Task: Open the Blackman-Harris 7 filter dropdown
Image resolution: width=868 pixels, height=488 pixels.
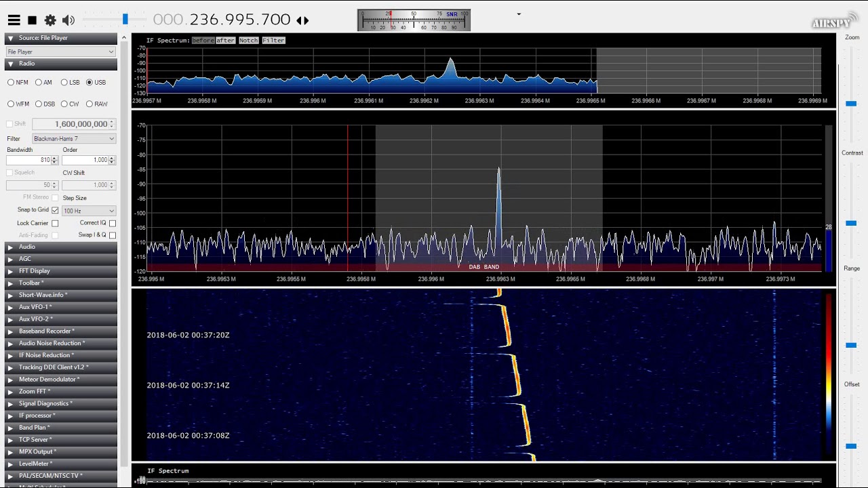Action: point(74,139)
